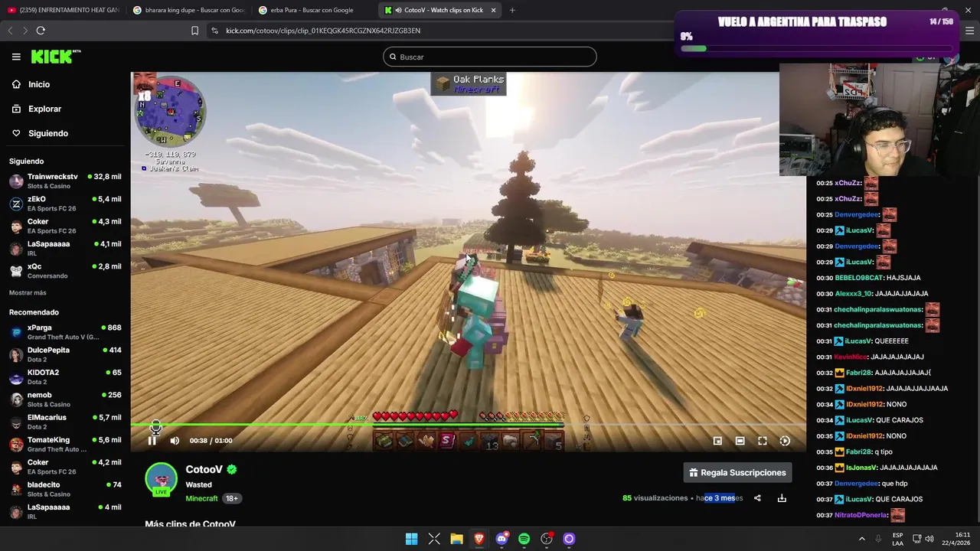Bookmark this page icon
980x551 pixels.
[194, 31]
